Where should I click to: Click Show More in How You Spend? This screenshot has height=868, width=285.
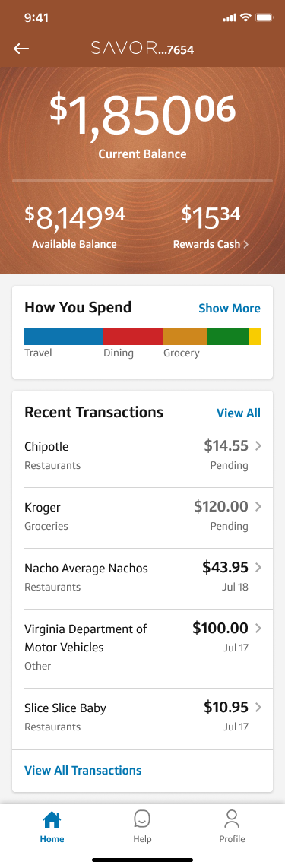[x=229, y=309]
